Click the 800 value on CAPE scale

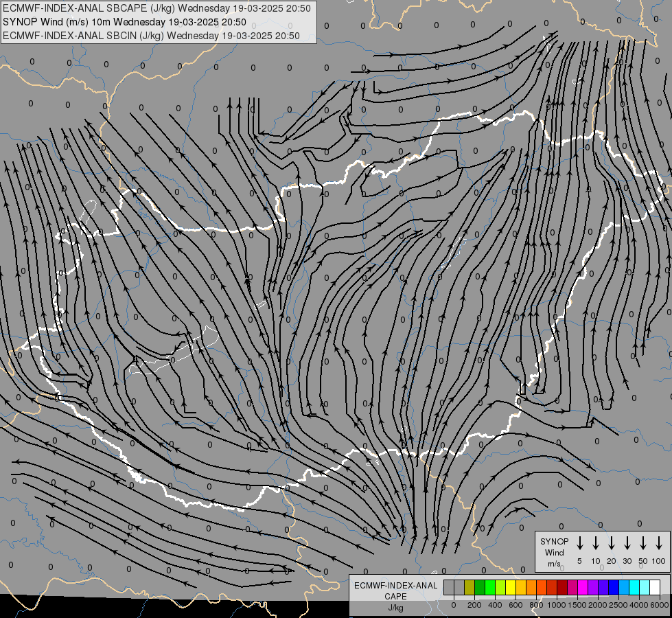pos(536,605)
